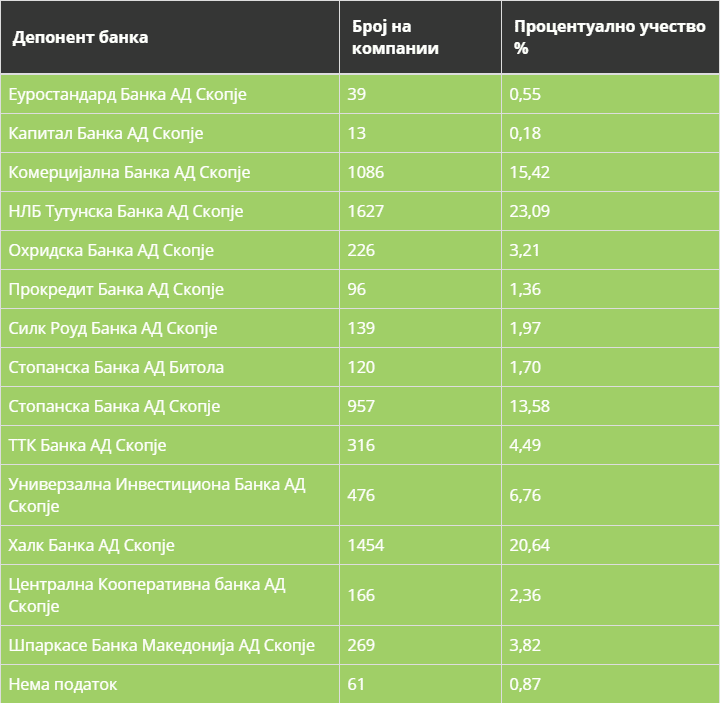Viewport: 721px width, 703px height.
Task: Click the cell showing 316
Action: 420,446
